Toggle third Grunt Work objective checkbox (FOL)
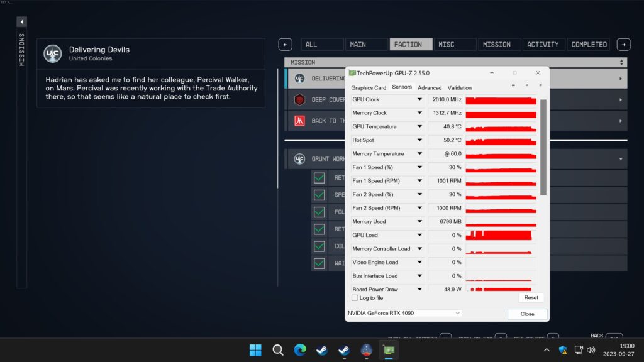644x362 pixels. [319, 212]
